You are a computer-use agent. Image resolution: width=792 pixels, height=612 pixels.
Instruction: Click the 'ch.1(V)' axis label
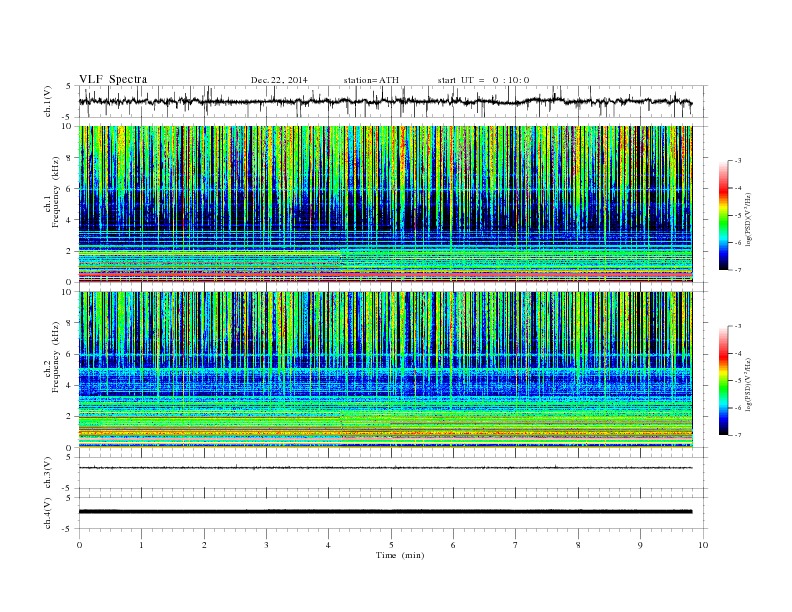coord(47,101)
